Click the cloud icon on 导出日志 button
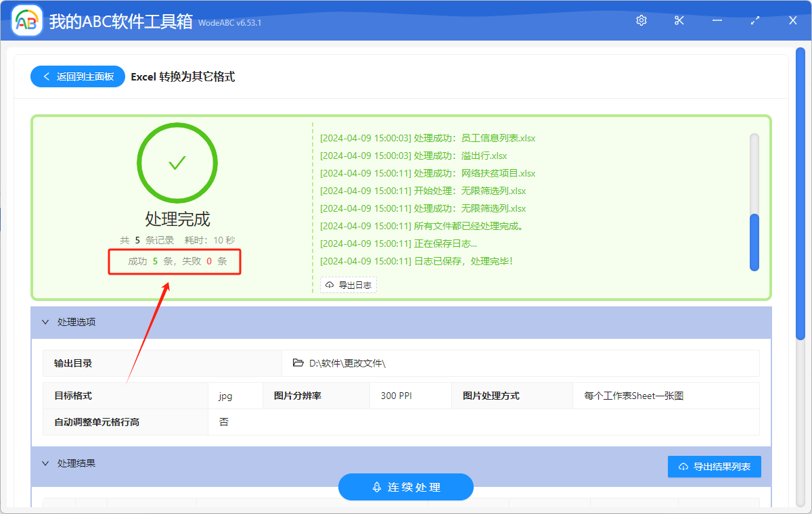The image size is (812, 514). click(x=328, y=285)
